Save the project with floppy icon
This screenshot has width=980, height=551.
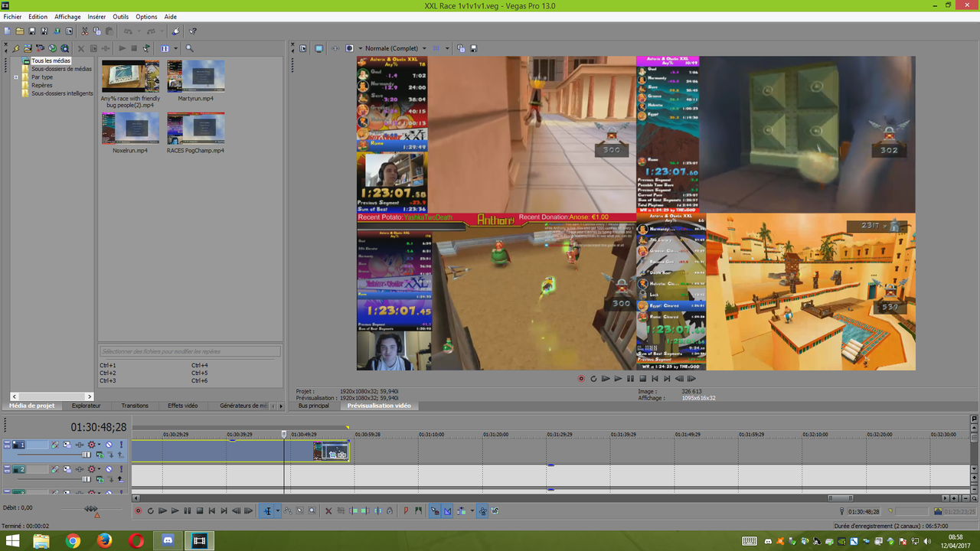(x=32, y=31)
